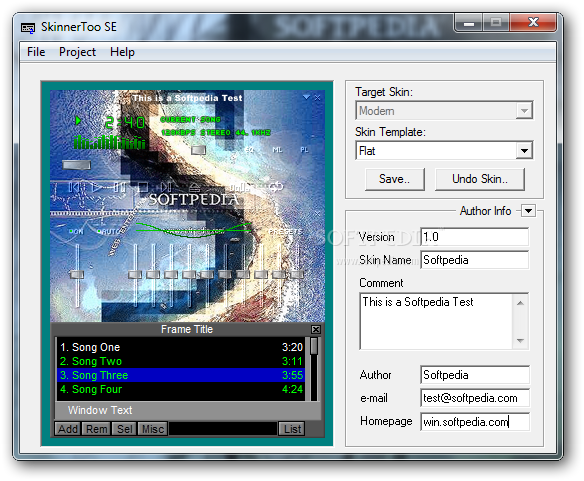
Task: Open the PRESETS button in equalizer
Action: (x=286, y=231)
